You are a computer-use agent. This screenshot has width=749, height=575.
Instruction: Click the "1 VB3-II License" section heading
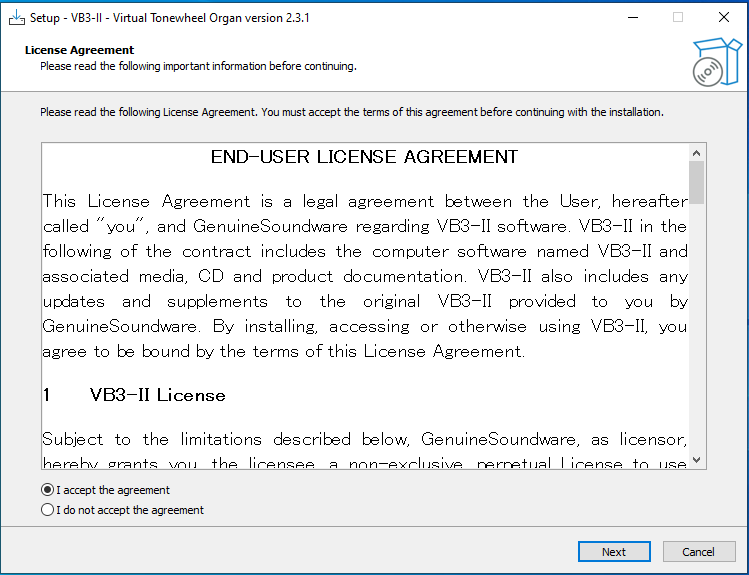[x=134, y=395]
